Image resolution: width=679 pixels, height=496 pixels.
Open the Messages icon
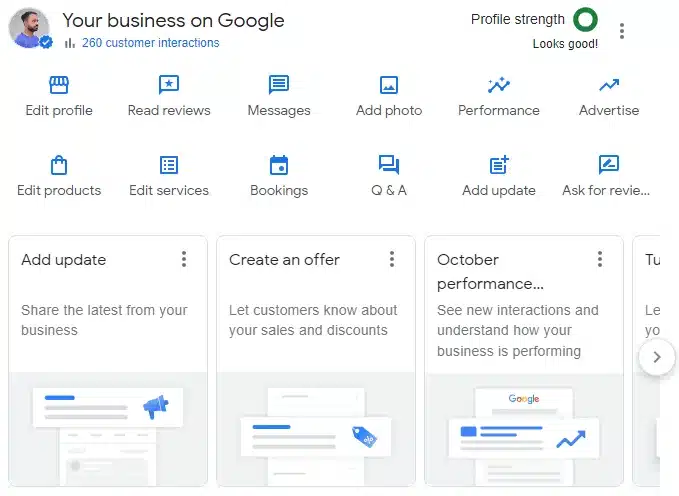pos(279,85)
